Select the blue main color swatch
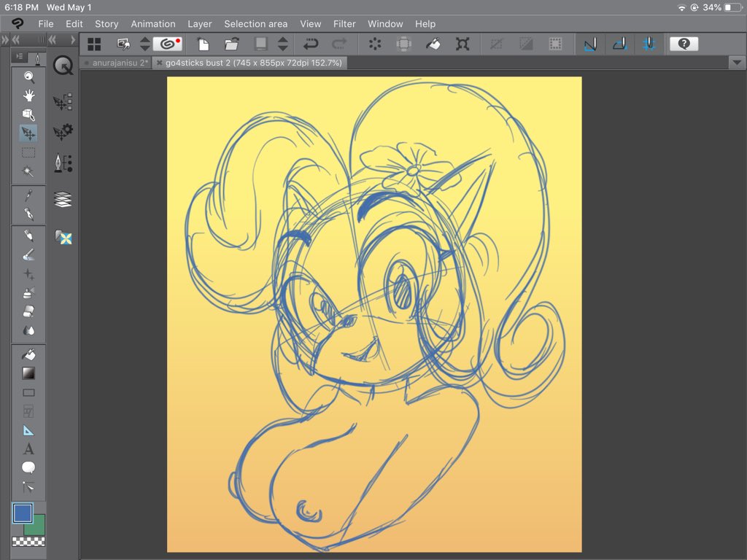 pyautogui.click(x=23, y=513)
